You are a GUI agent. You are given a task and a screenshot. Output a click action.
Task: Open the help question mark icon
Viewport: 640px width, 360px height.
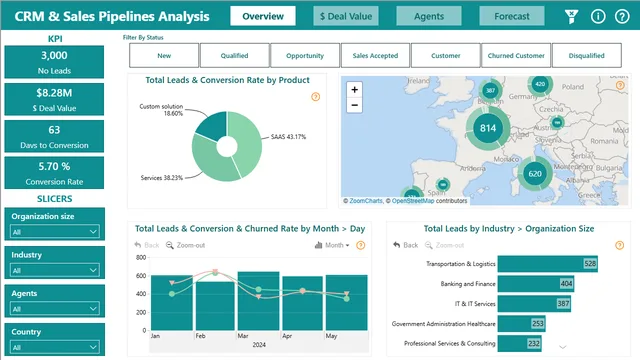coord(622,16)
